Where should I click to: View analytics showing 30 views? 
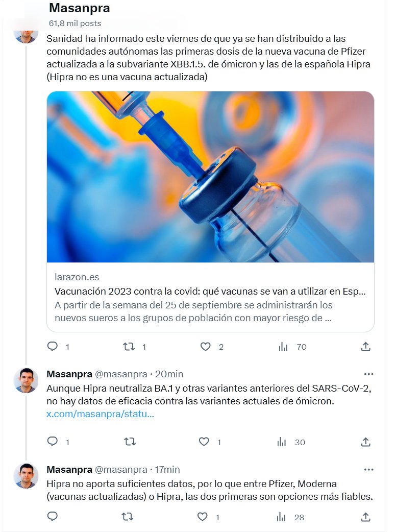tap(282, 442)
